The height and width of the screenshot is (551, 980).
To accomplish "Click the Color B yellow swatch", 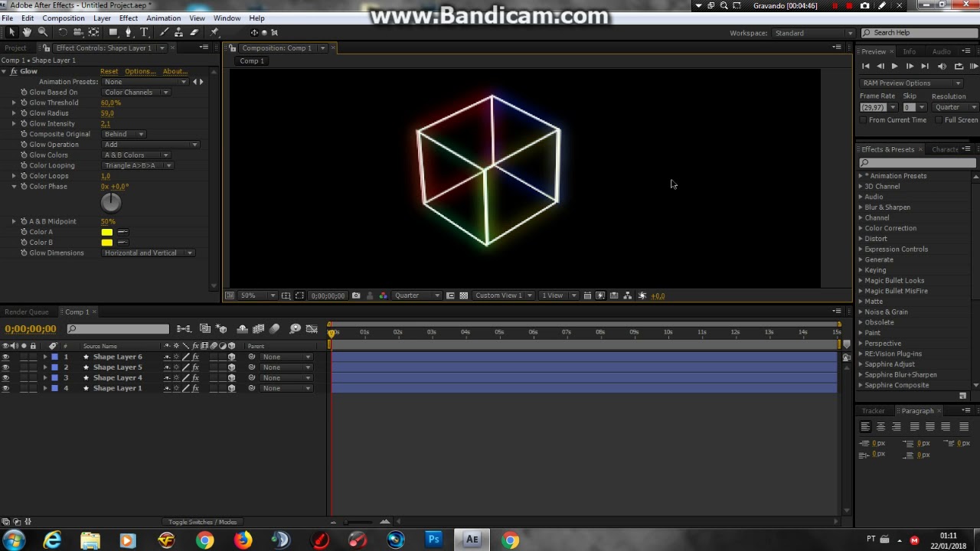I will click(106, 243).
